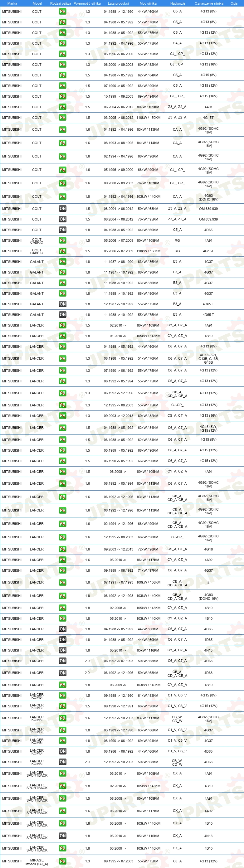Click petrol icon in LANCER KOMBI 61kW / 83KM row

coord(62,696)
